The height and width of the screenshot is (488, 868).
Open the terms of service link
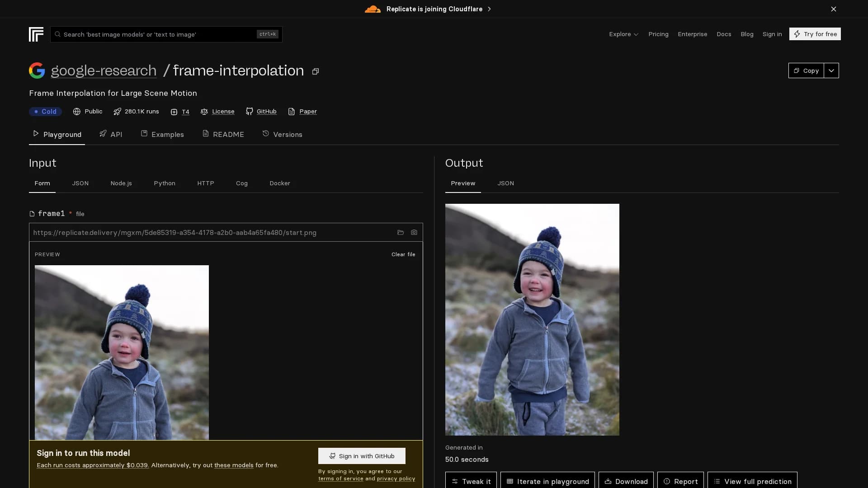click(341, 479)
